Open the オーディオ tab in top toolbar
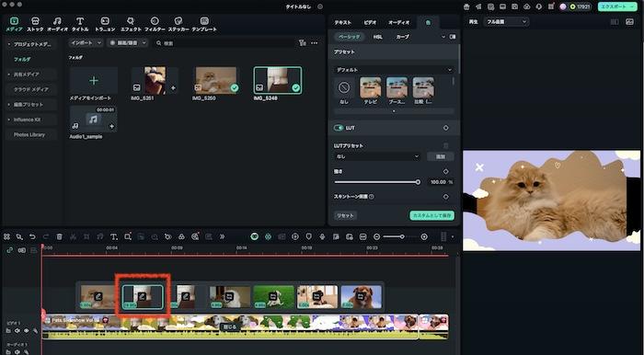The image size is (644, 355). pos(57,24)
